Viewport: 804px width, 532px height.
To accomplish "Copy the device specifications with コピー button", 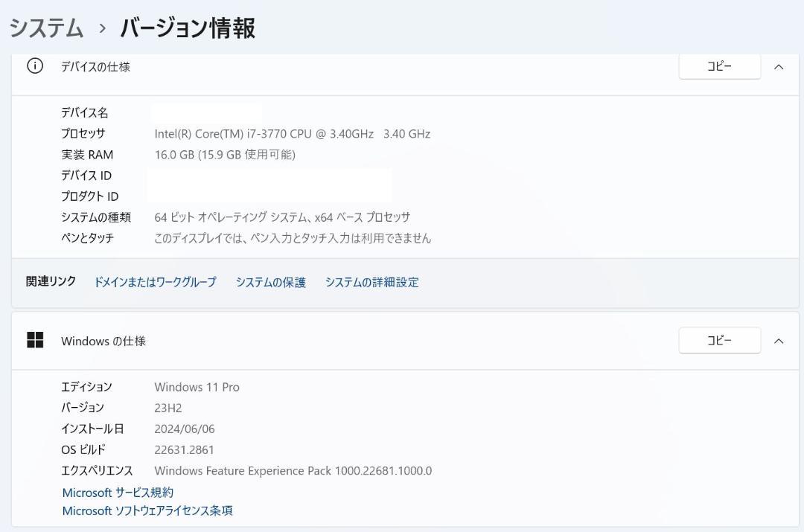I will (x=719, y=67).
